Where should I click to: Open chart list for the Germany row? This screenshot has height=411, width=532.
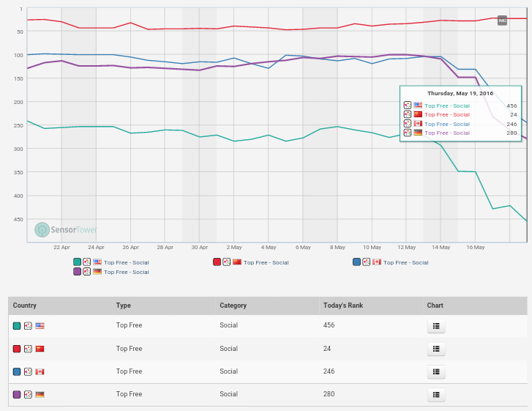pyautogui.click(x=435, y=395)
